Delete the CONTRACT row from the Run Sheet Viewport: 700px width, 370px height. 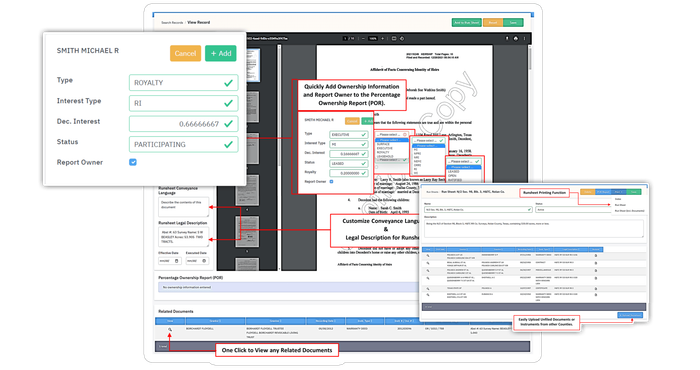596,263
